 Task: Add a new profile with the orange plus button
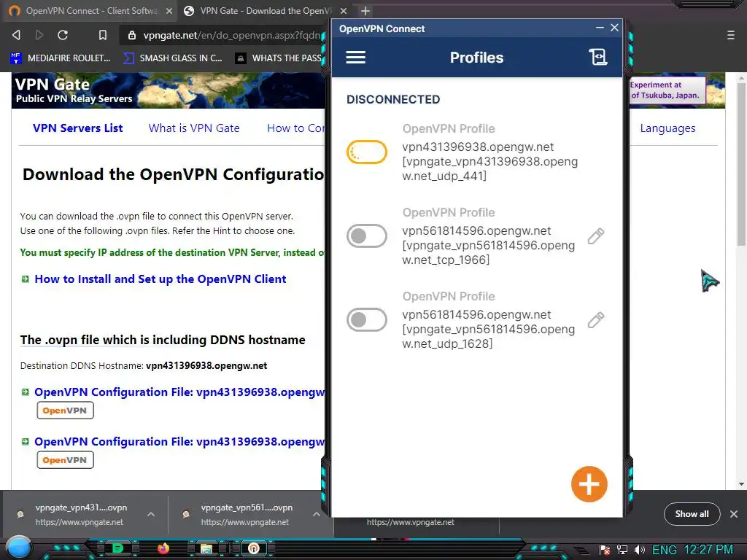[x=589, y=484]
